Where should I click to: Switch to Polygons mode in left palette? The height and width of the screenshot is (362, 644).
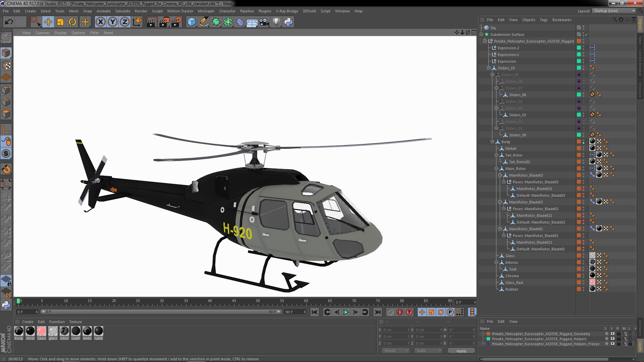click(x=6, y=114)
